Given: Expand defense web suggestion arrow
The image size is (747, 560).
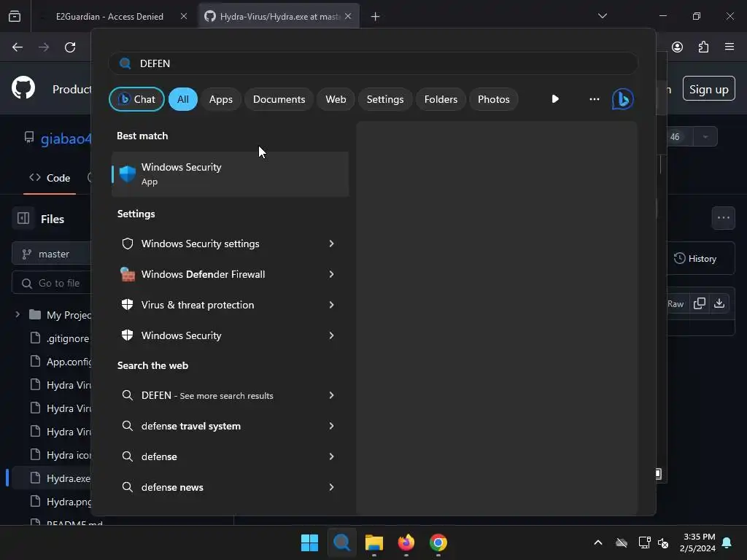Looking at the screenshot, I should [331, 456].
